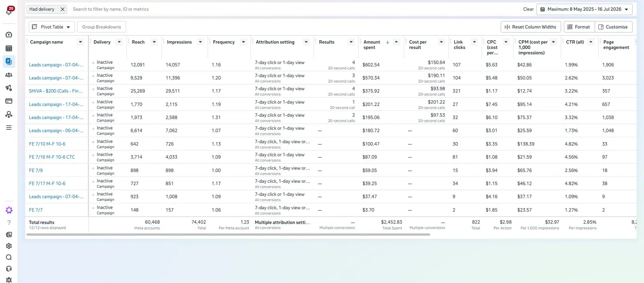Viewport: 644px width, 283px height.
Task: Open Campaigns table icon in sidebar
Action: (x=9, y=48)
